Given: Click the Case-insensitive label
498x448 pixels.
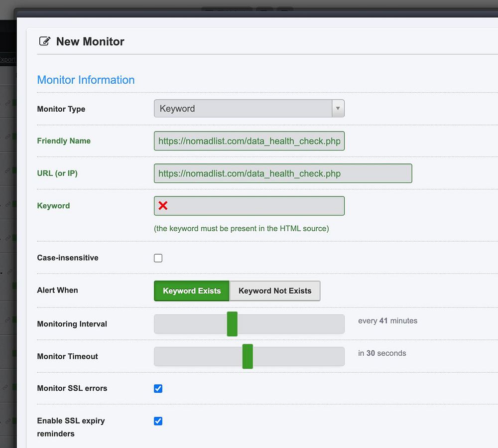Looking at the screenshot, I should coord(68,258).
